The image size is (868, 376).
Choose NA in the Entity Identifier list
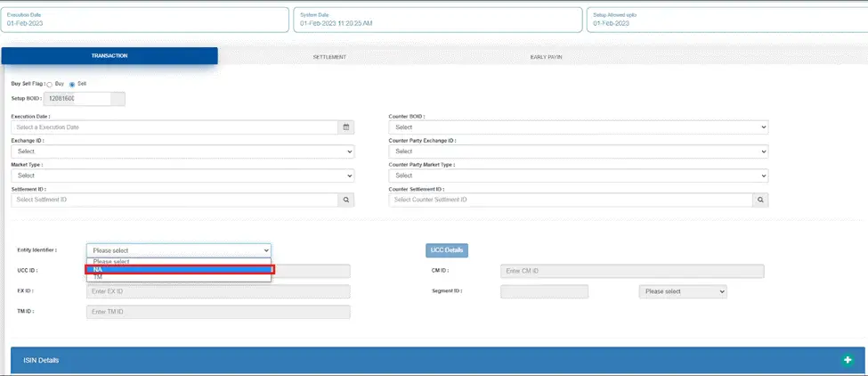(179, 269)
